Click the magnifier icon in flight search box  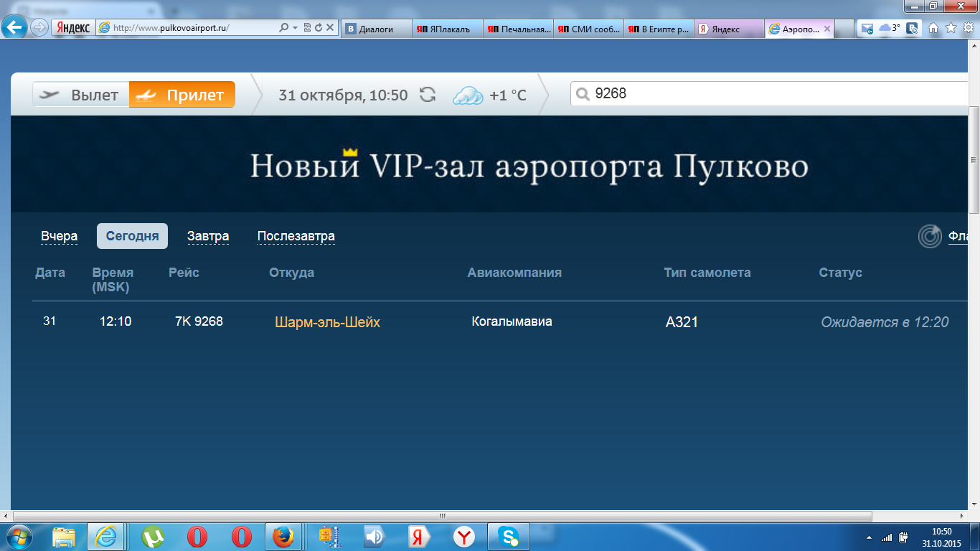583,94
